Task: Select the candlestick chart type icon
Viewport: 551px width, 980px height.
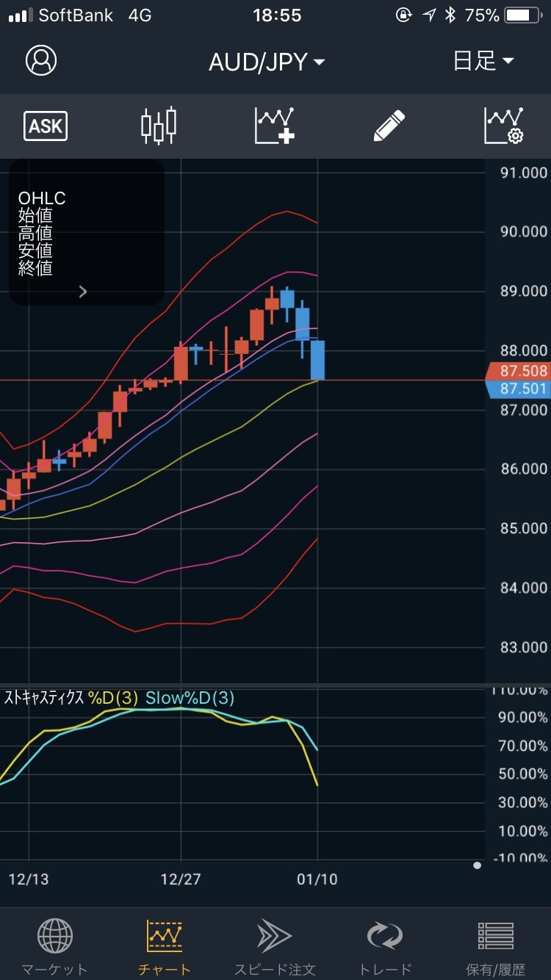Action: 159,126
